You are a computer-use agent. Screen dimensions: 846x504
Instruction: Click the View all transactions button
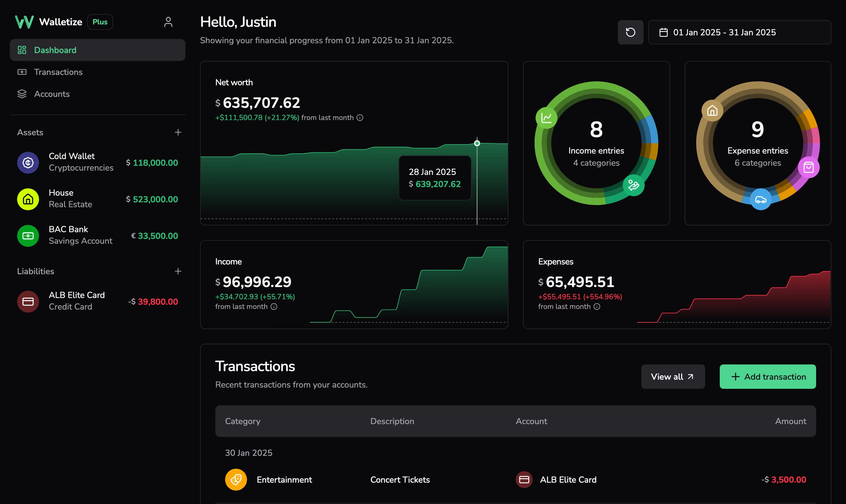(x=673, y=376)
